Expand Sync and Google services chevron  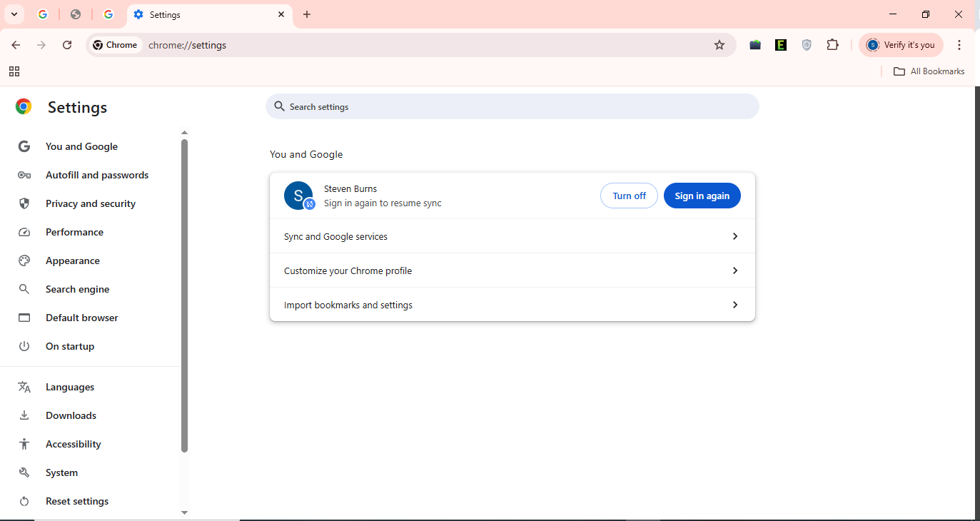735,236
